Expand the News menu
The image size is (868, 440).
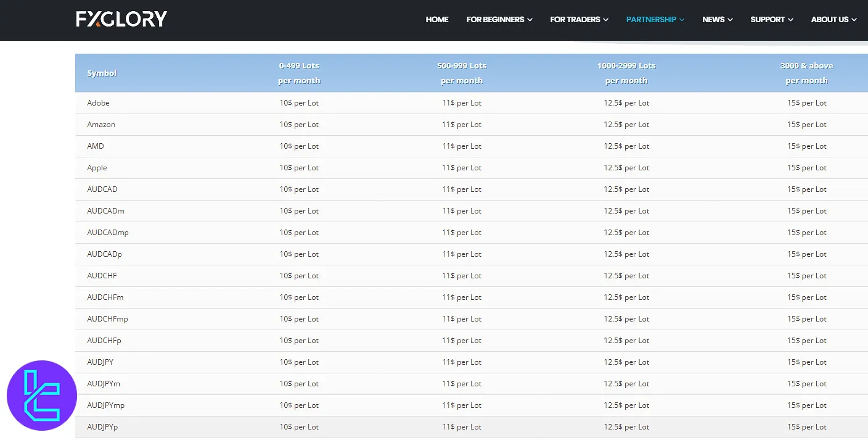coord(717,20)
